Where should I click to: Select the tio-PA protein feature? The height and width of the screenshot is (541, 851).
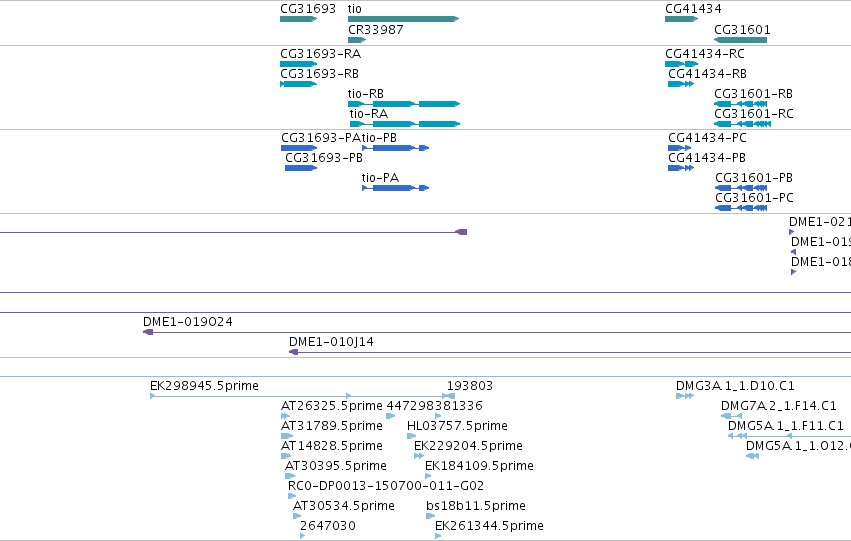tap(396, 188)
